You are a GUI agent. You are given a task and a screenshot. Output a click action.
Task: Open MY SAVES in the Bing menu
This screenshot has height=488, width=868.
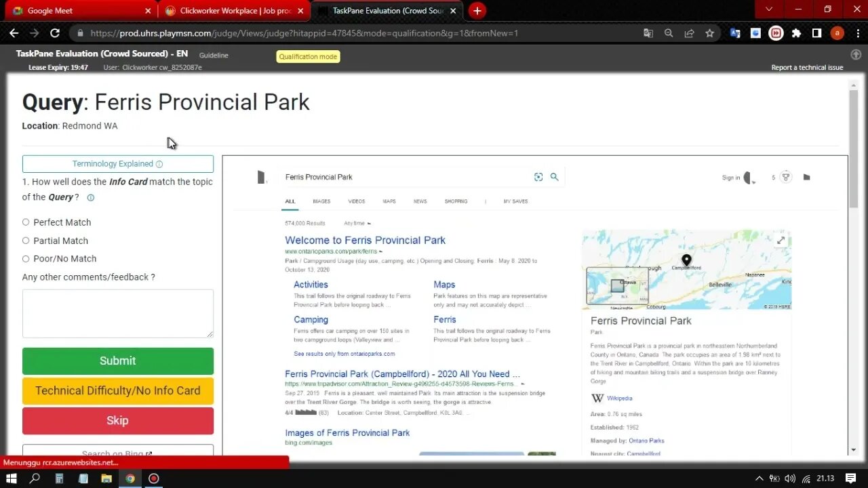point(516,201)
